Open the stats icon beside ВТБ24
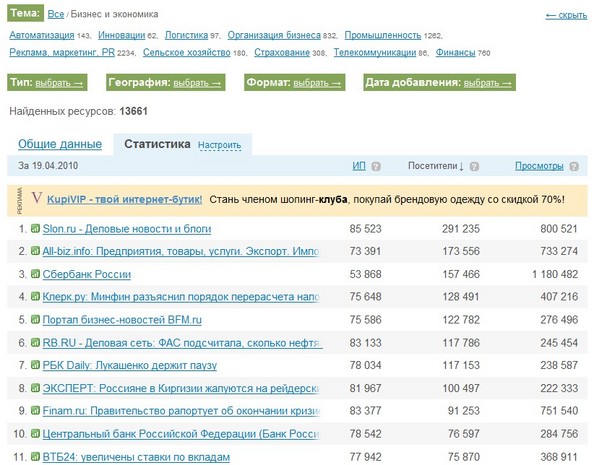 click(x=35, y=456)
